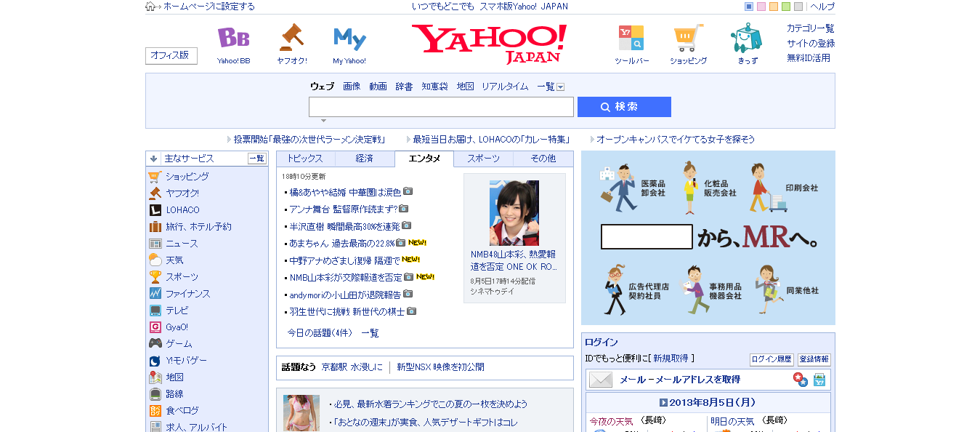Click the スポーツ trophy icon in sidebar

155,277
